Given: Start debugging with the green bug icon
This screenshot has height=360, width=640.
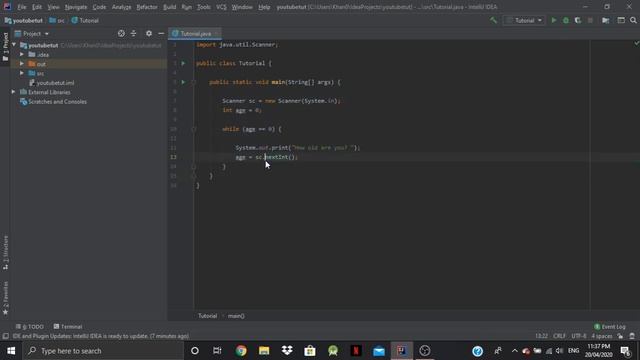Looking at the screenshot, I should (566, 20).
